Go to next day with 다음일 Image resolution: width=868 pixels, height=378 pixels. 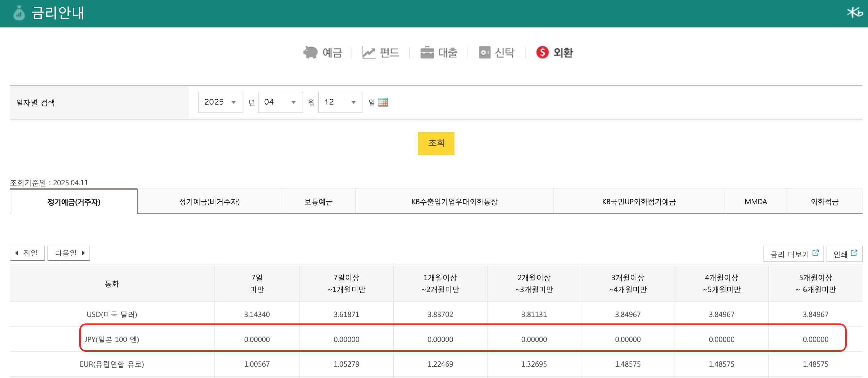pos(69,253)
